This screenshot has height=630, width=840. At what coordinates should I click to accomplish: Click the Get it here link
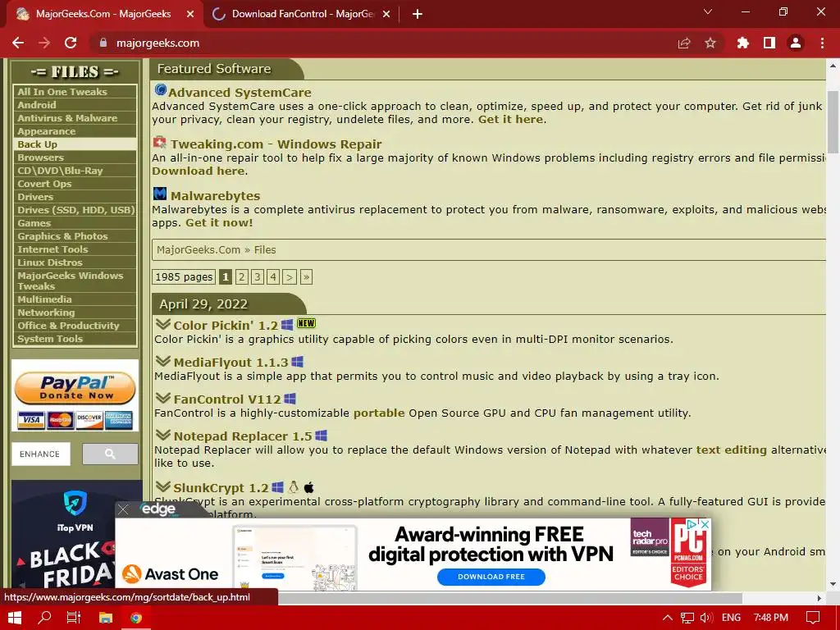coord(510,119)
